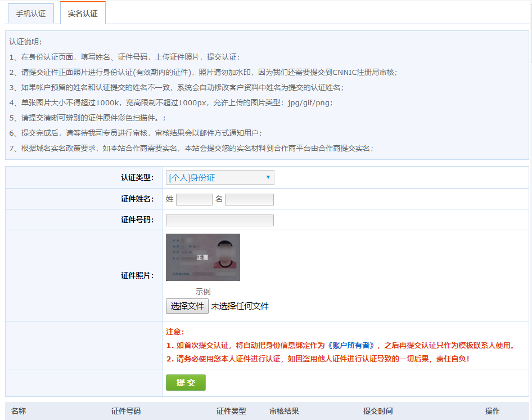
Task: Click the 姓 surname input field
Action: coord(194,199)
